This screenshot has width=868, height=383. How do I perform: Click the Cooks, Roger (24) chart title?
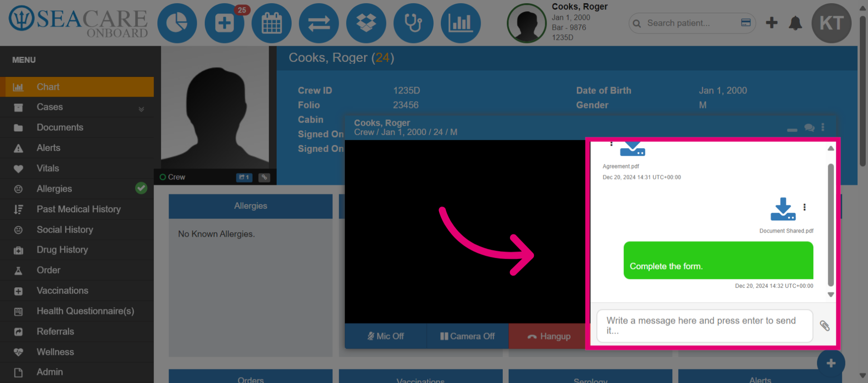[341, 58]
